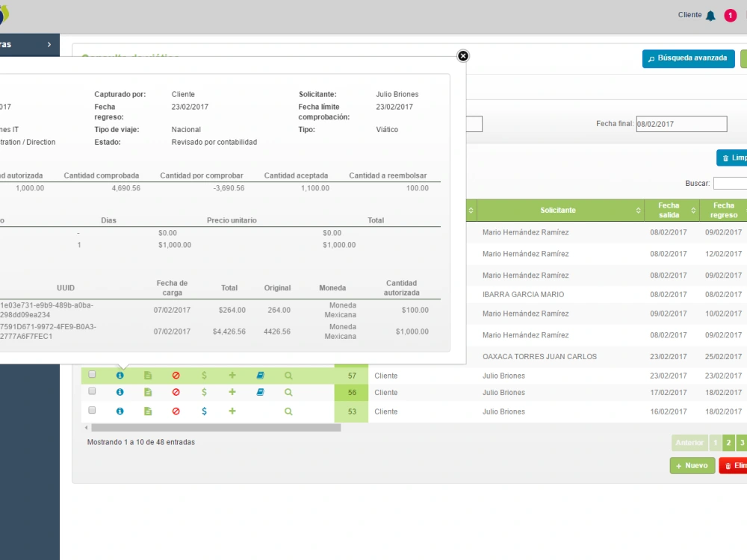This screenshot has height=560, width=747.
Task: Click "Revisado por contabilidad" status text
Action: 214,142
